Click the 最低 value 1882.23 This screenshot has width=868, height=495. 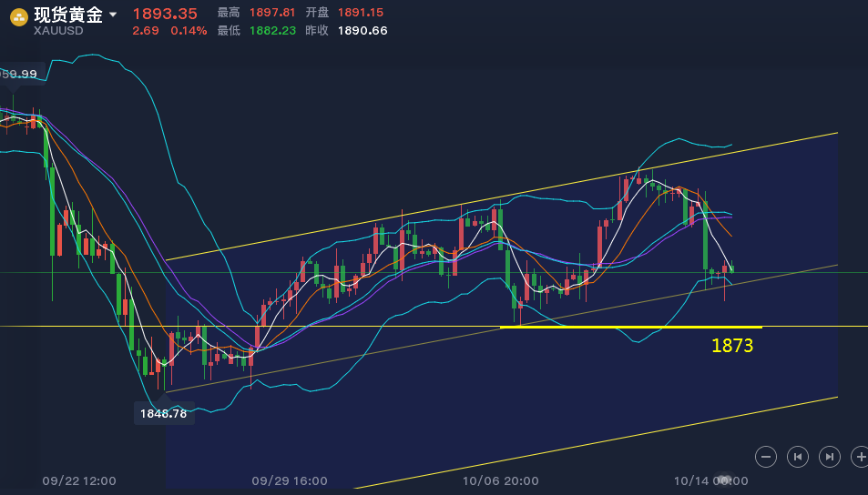click(x=272, y=31)
